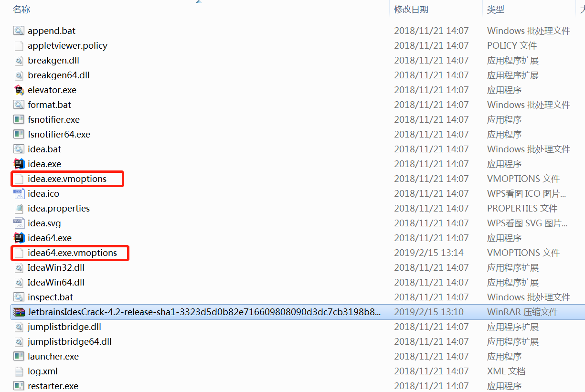Click the type label XML 文档
Viewport: 585px width, 392px height.
pyautogui.click(x=506, y=371)
